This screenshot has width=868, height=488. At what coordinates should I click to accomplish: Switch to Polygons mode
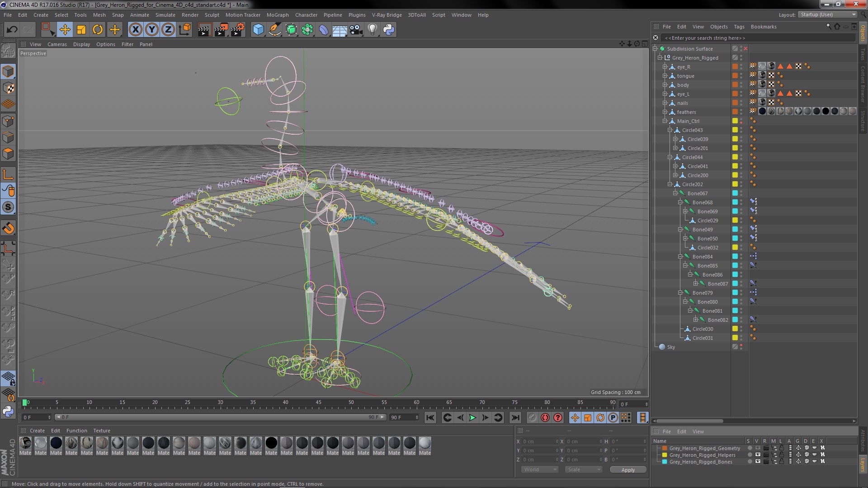point(8,154)
